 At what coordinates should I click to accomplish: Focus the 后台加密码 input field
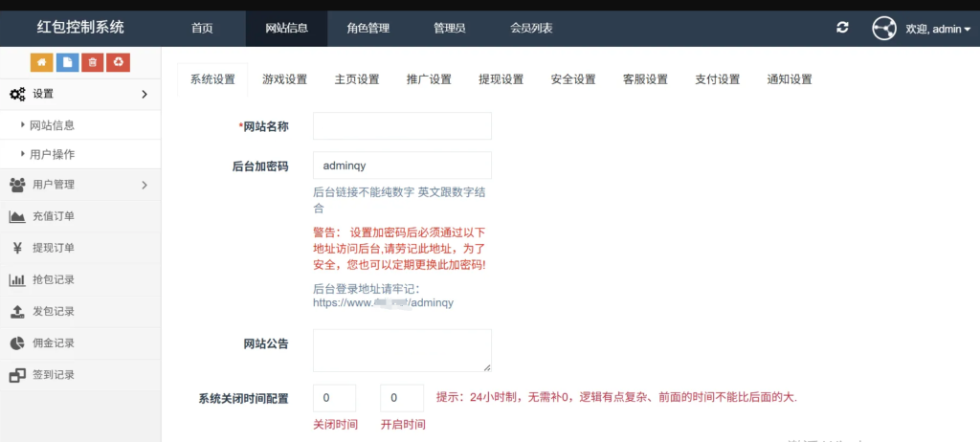402,166
